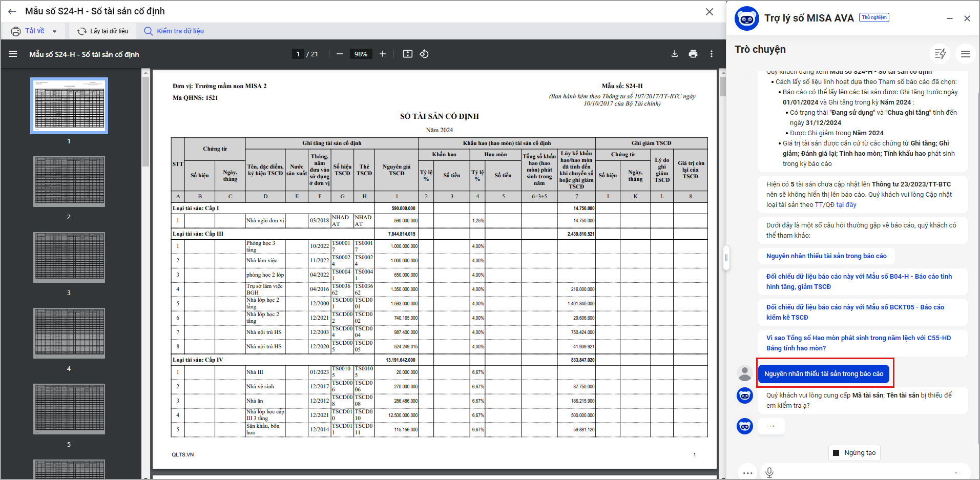980x480 pixels.
Task: Zoom in the PDF document
Action: [x=382, y=54]
